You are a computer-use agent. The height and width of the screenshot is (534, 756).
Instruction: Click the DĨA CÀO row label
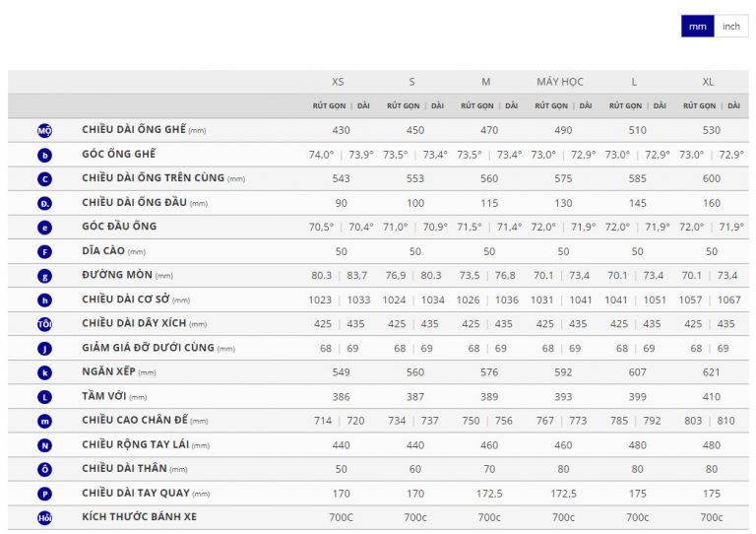pos(103,251)
